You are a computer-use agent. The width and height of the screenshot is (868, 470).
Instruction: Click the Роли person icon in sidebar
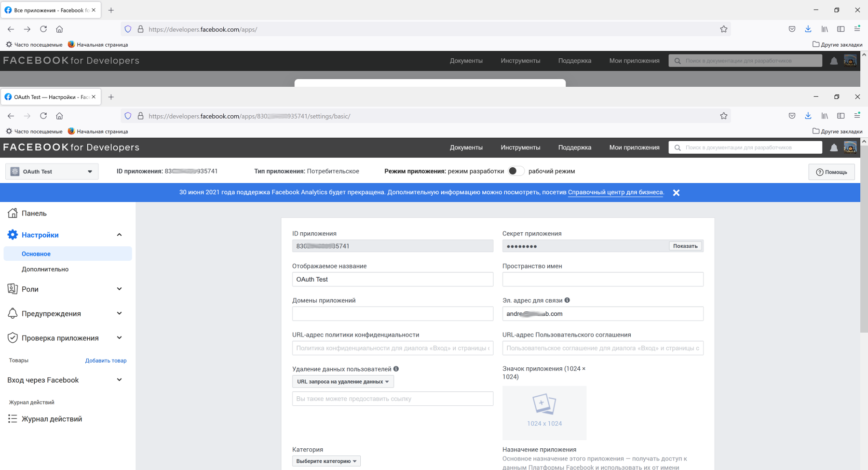13,289
